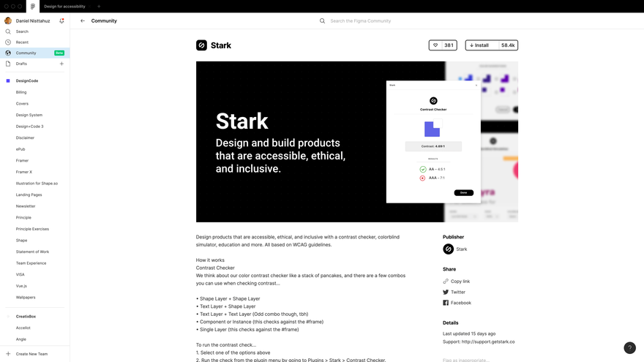Viewport: 644px width, 362px height.
Task: Click the Stark banner preview image
Action: point(357,142)
